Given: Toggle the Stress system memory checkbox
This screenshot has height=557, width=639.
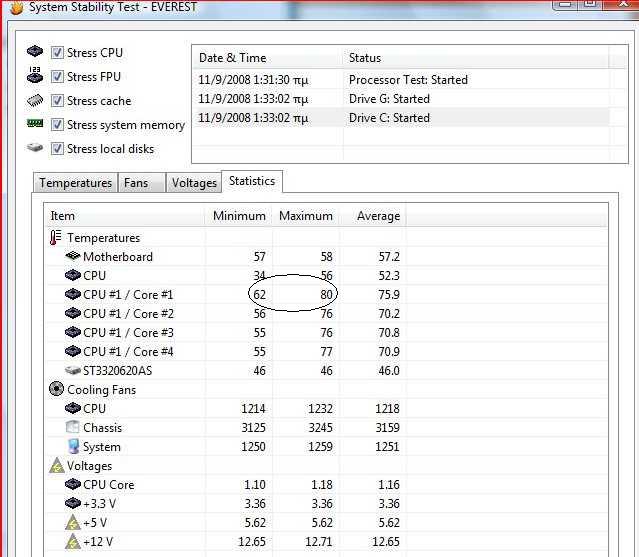Looking at the screenshot, I should click(x=57, y=125).
